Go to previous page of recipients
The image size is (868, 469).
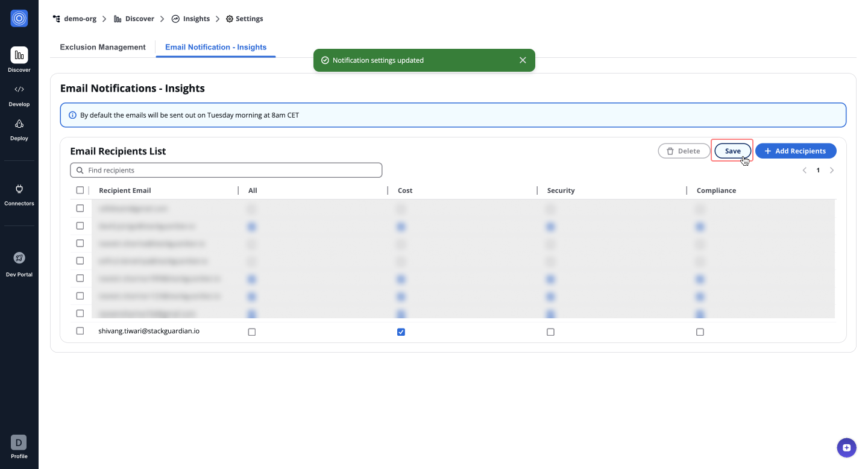point(804,171)
